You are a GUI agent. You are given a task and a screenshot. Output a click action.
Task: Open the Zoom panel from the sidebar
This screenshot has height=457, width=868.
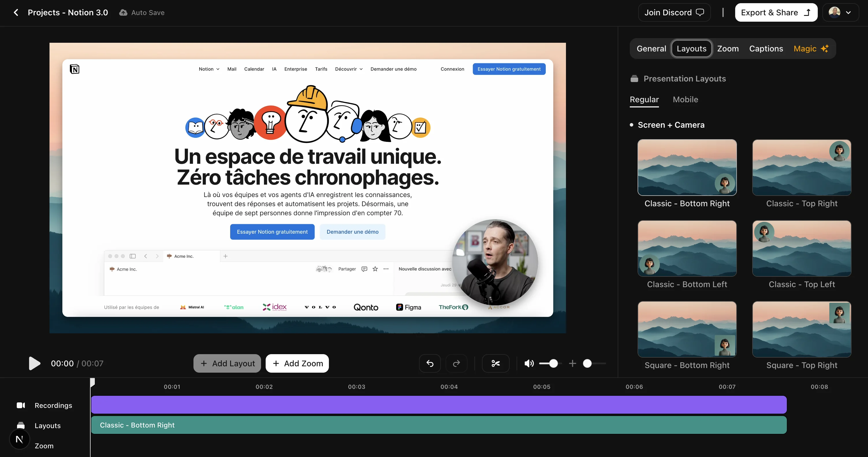44,445
